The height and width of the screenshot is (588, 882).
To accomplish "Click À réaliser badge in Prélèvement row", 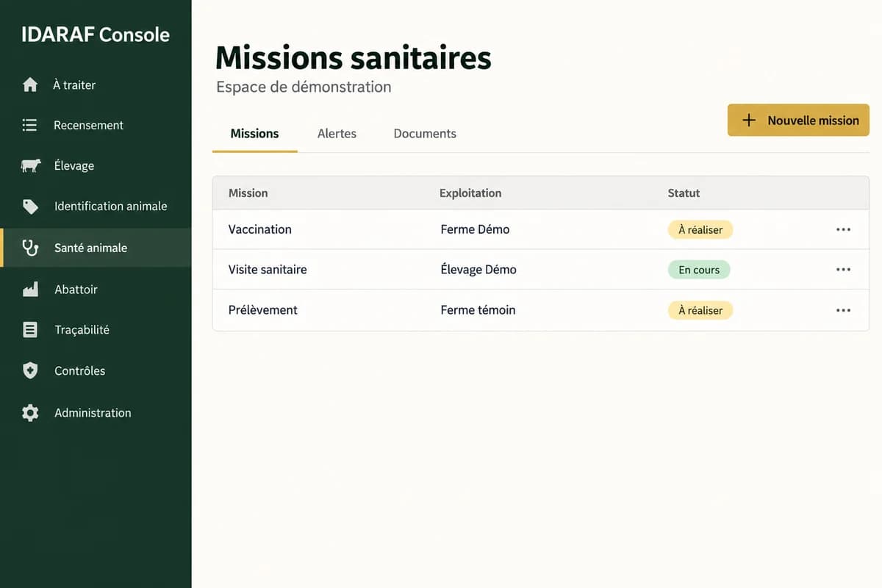I will tap(700, 310).
